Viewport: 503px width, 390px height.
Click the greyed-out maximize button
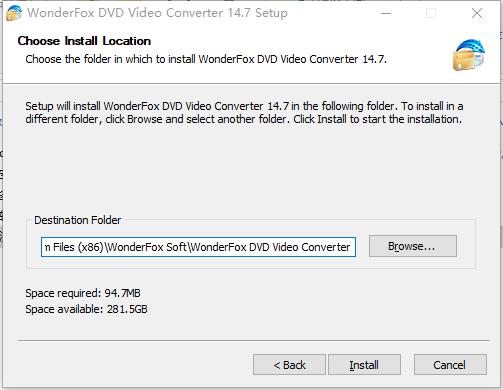(431, 13)
